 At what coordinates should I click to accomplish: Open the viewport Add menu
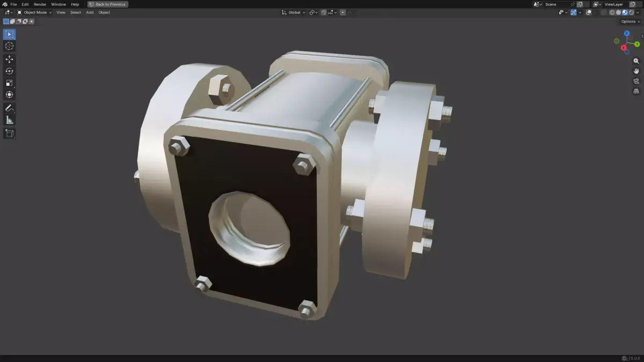90,12
